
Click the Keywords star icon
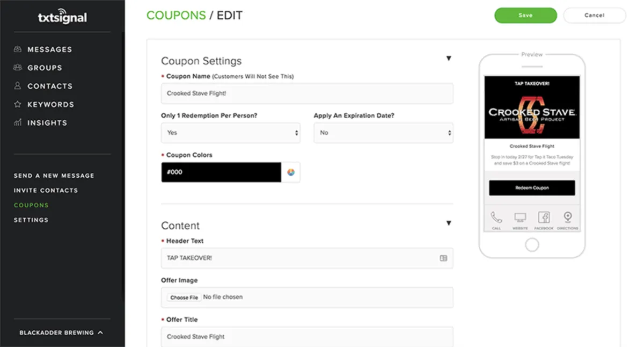click(x=18, y=104)
